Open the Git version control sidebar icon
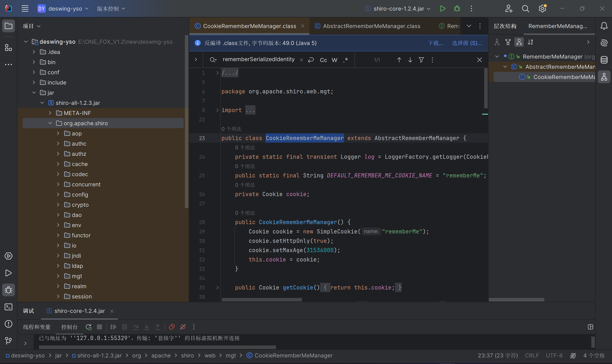The height and width of the screenshot is (364, 612). [8, 341]
